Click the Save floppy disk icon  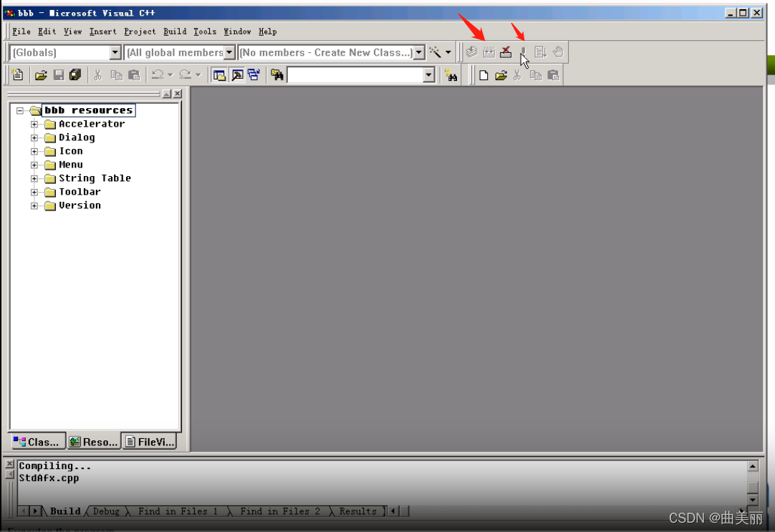click(x=58, y=75)
